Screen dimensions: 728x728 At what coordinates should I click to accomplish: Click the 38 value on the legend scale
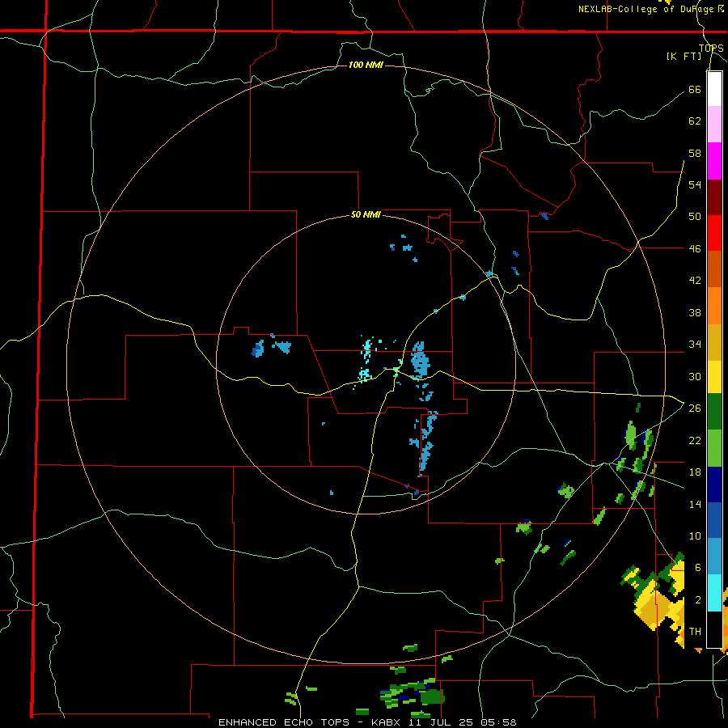point(695,312)
